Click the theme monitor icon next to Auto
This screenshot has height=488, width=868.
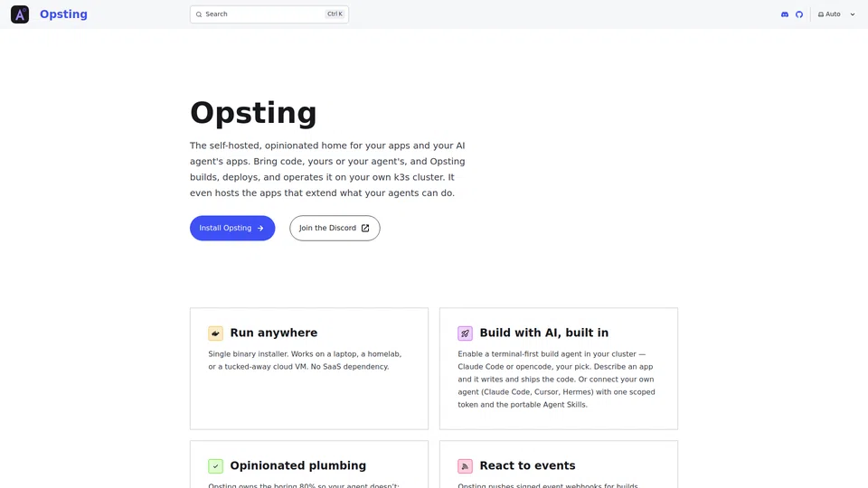coord(820,14)
